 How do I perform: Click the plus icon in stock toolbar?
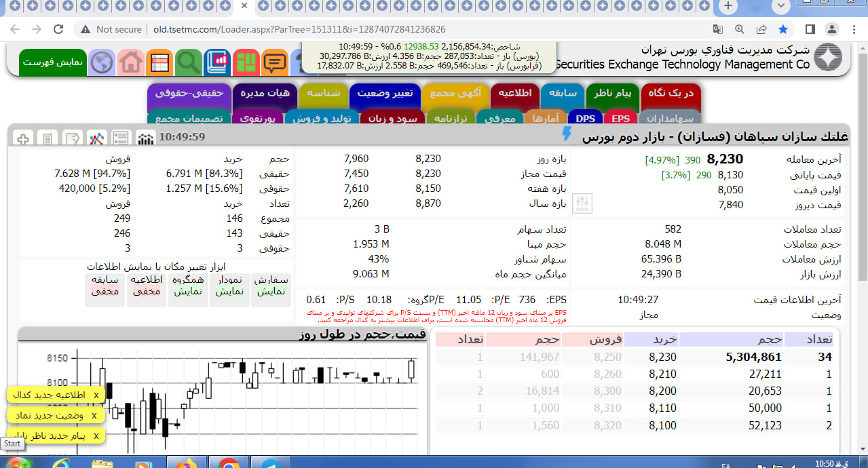pos(22,138)
